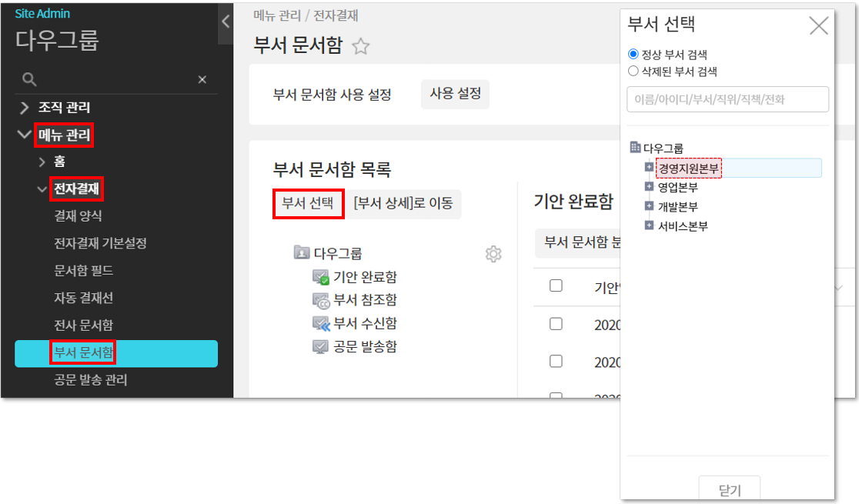Open the gear settings icon beside 다우그룹
The width and height of the screenshot is (859, 504).
(493, 254)
